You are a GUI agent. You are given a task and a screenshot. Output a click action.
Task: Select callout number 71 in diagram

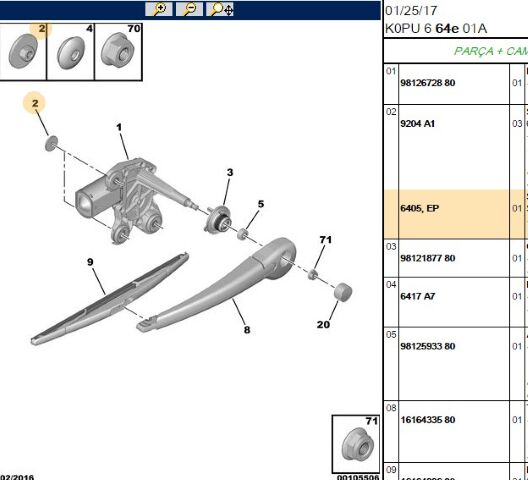coord(325,240)
